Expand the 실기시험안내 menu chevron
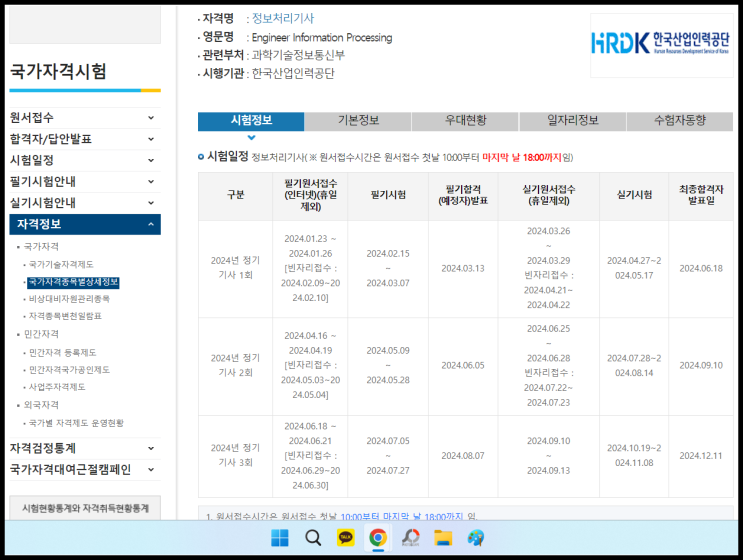 (x=151, y=203)
